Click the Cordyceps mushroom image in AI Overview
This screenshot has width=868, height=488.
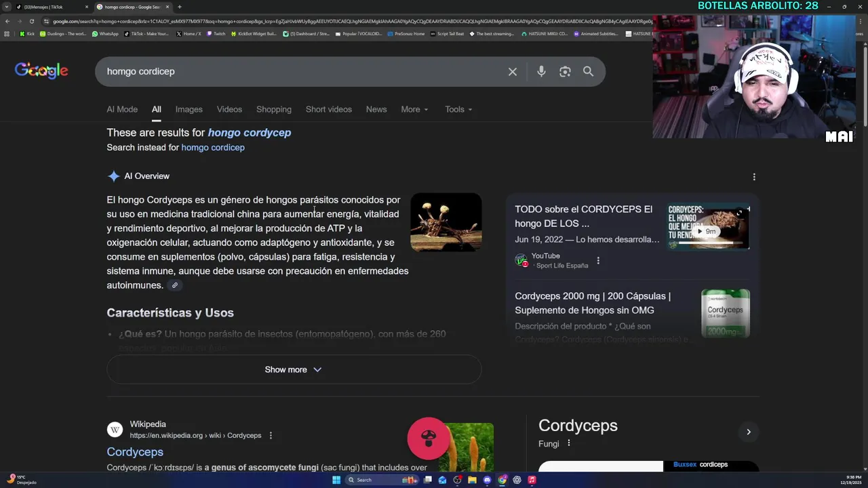[446, 222]
